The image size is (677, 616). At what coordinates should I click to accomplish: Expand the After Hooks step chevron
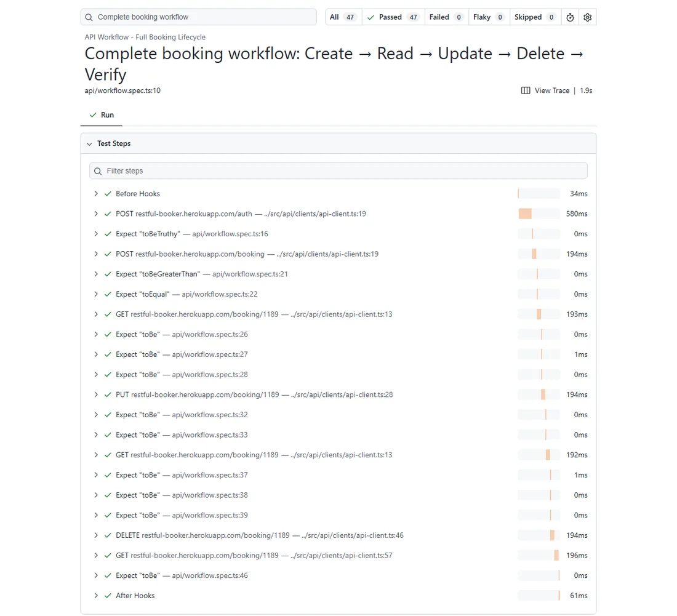click(x=96, y=596)
